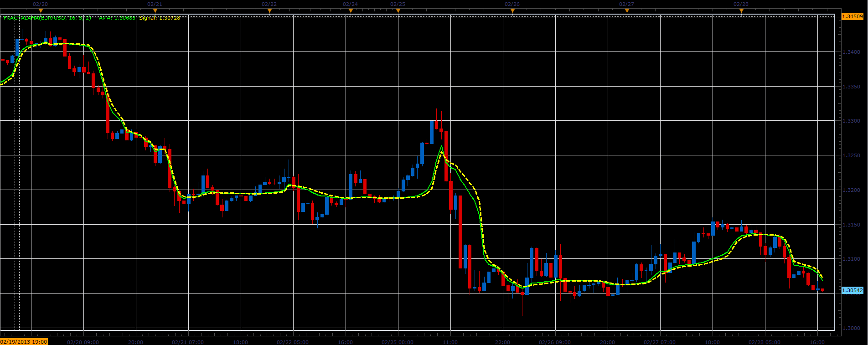Click the 02/25 00:00 time axis label
Image resolution: width=868 pixels, height=345 pixels.
pos(398,342)
